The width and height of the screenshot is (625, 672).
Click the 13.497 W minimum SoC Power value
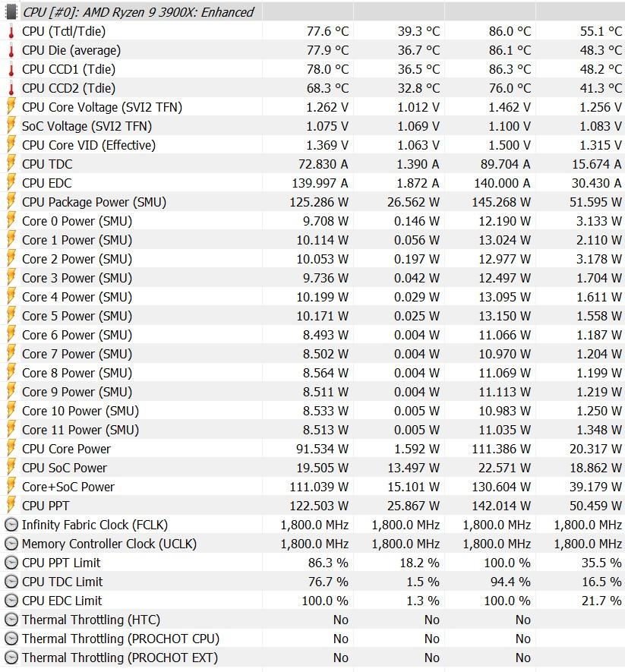(413, 468)
